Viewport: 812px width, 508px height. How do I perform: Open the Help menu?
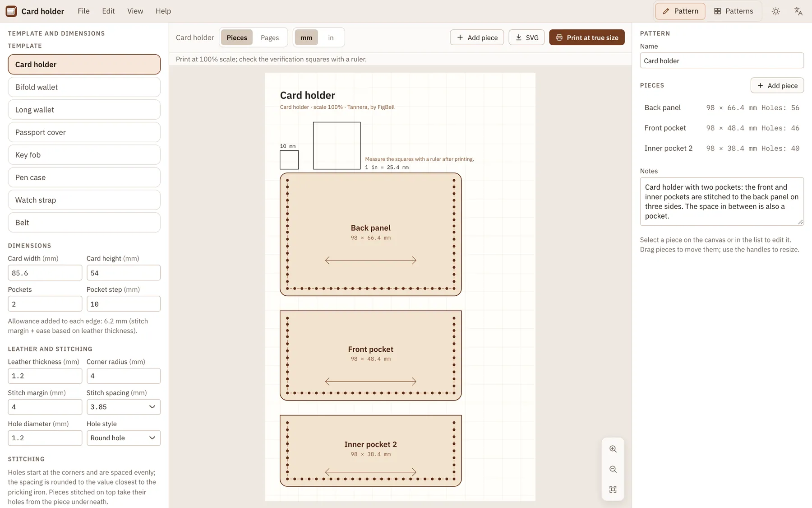click(163, 11)
